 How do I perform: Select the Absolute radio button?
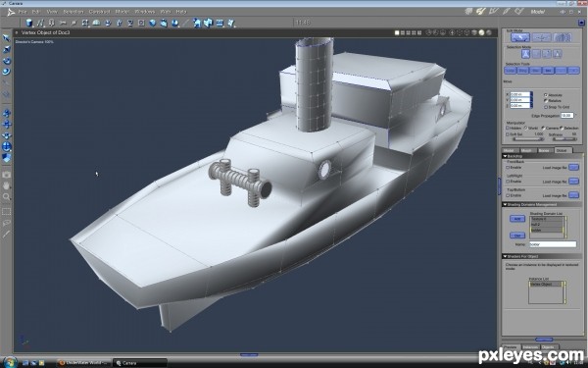pyautogui.click(x=546, y=95)
